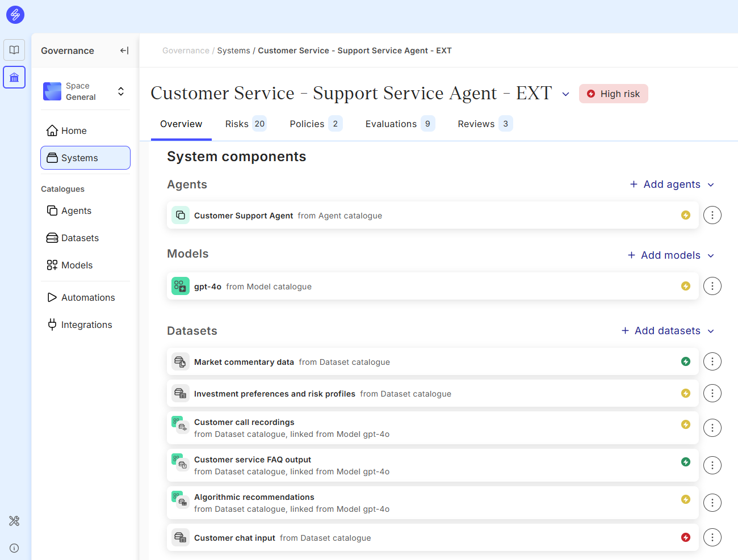Open the tools icon at bottom-left
The image size is (738, 560).
(x=14, y=521)
